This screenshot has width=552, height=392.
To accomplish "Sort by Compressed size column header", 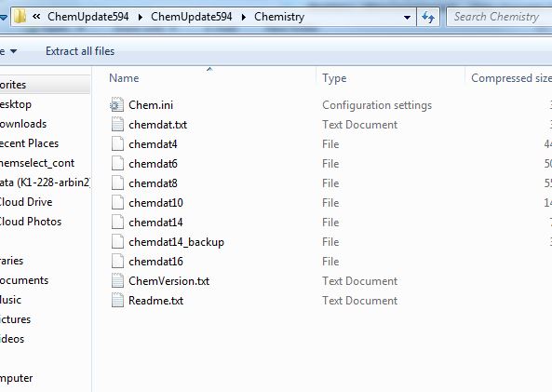I will click(511, 78).
